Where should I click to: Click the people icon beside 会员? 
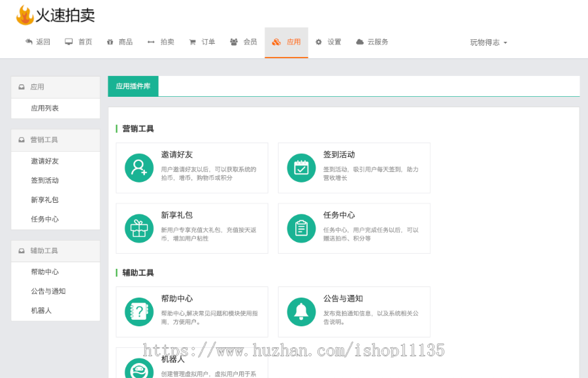click(x=234, y=42)
